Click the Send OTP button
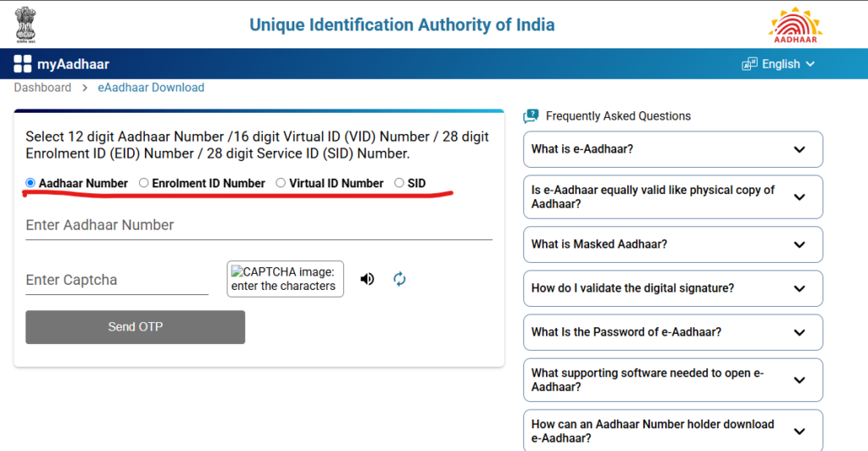The image size is (868, 451). point(135,327)
